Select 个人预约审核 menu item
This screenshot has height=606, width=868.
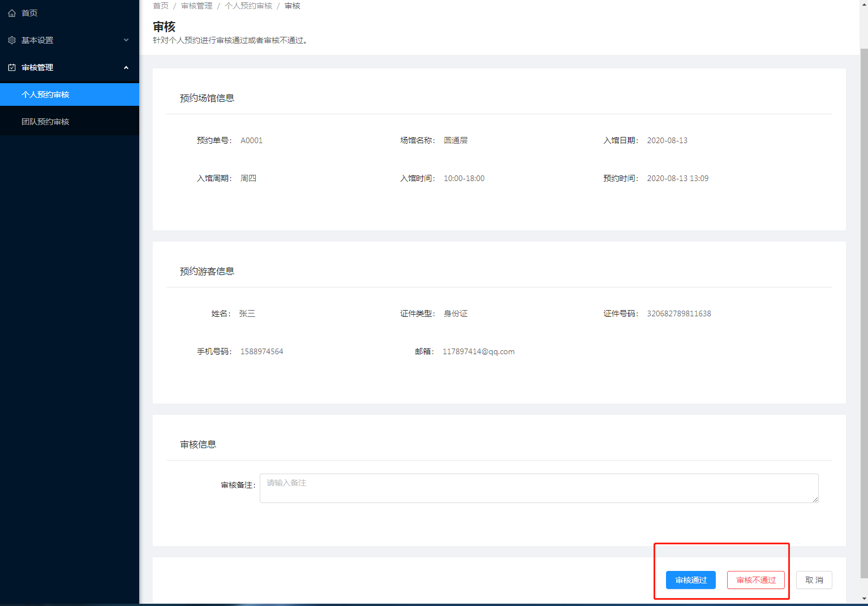(70, 94)
